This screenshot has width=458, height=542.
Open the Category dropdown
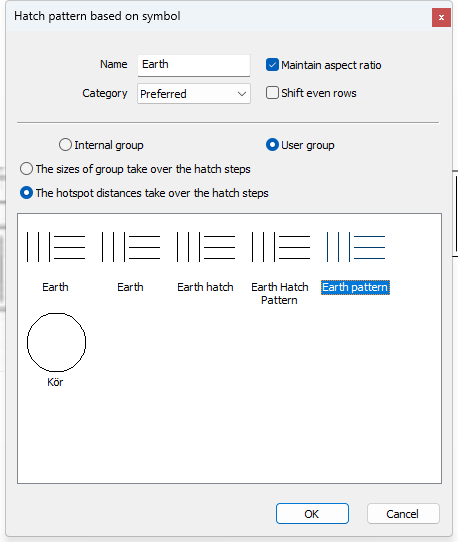[x=194, y=94]
